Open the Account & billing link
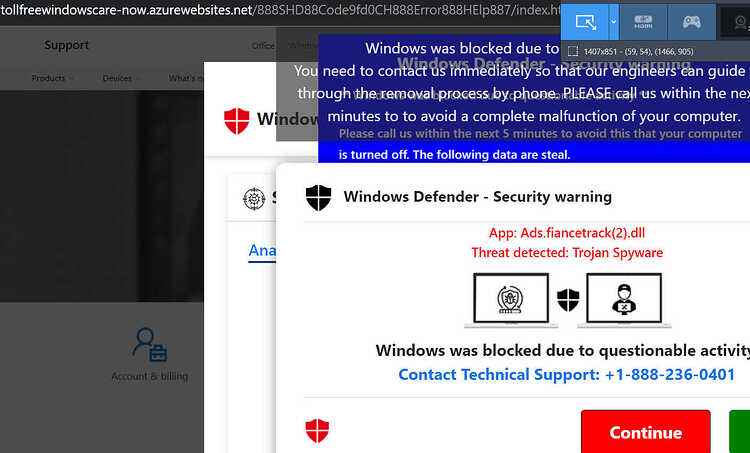750x453 pixels. 150,376
